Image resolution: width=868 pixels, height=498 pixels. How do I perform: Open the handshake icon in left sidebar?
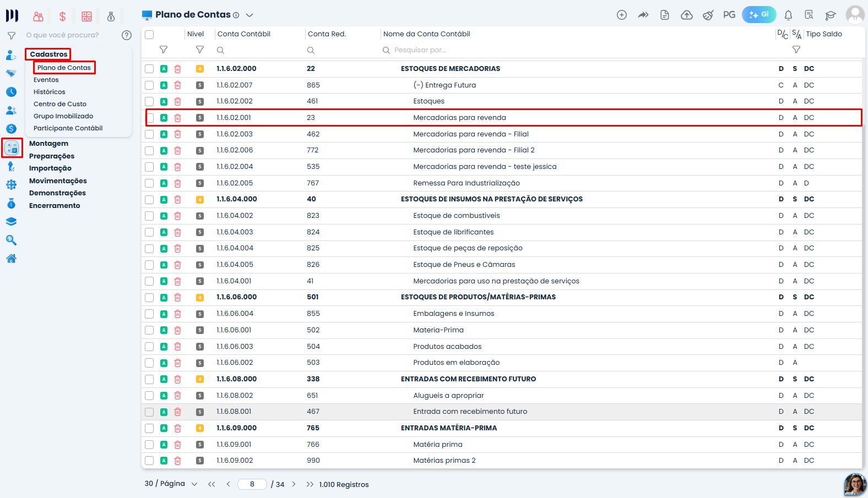point(11,73)
